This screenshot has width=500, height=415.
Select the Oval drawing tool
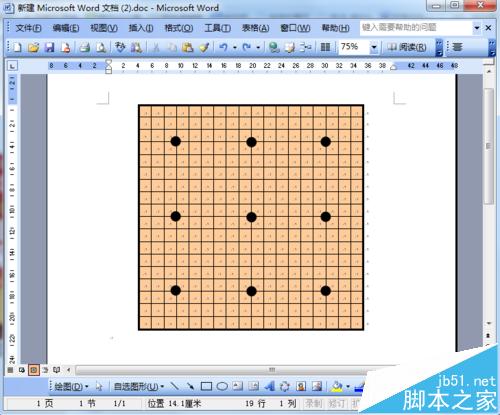click(x=222, y=386)
